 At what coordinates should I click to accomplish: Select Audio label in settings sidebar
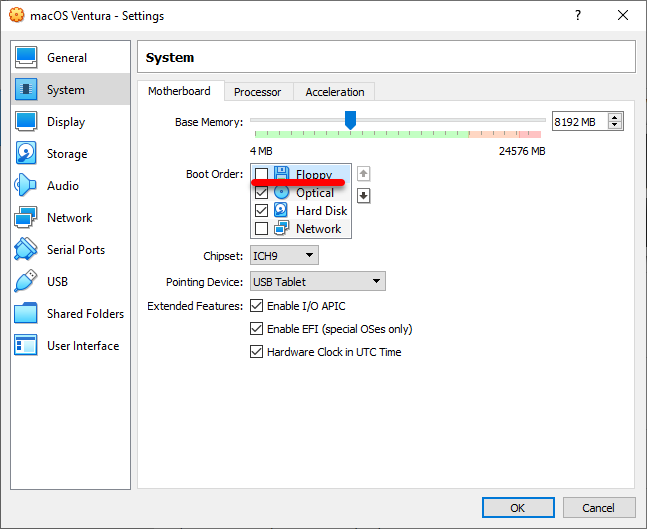pos(63,186)
